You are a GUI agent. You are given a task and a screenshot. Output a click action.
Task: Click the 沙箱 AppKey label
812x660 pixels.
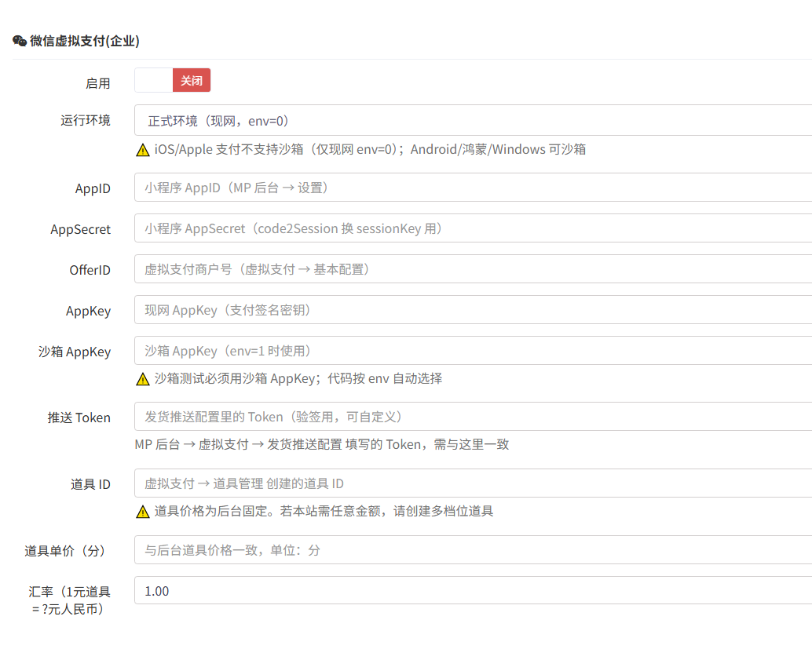coord(75,352)
